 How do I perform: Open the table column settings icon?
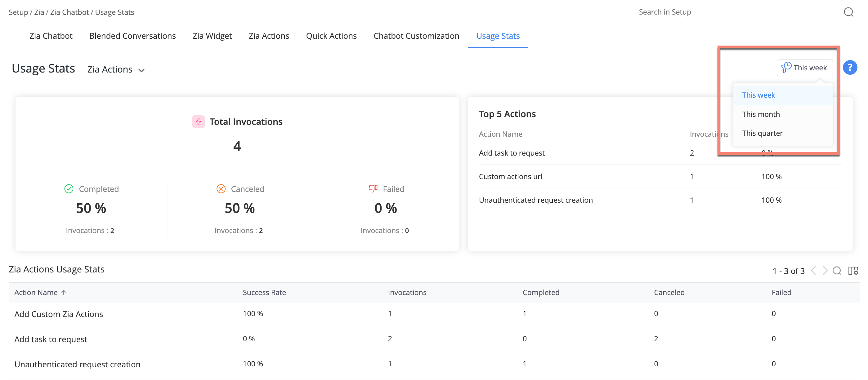click(853, 271)
